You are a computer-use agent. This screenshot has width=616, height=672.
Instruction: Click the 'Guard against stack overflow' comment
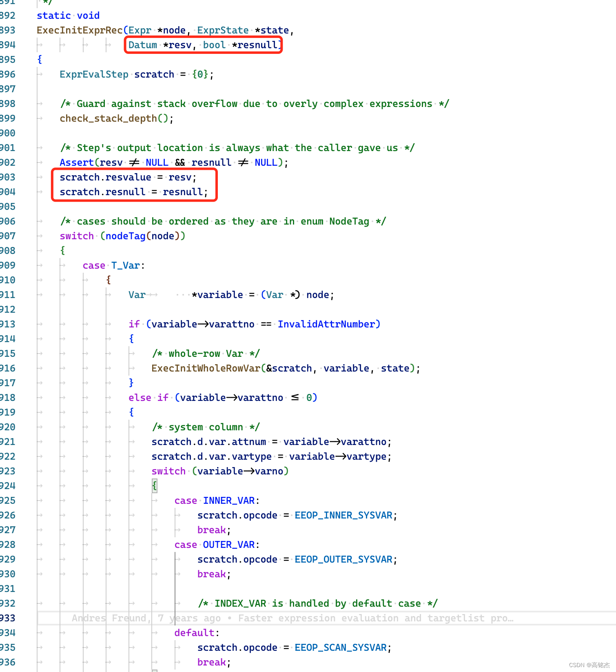click(255, 104)
